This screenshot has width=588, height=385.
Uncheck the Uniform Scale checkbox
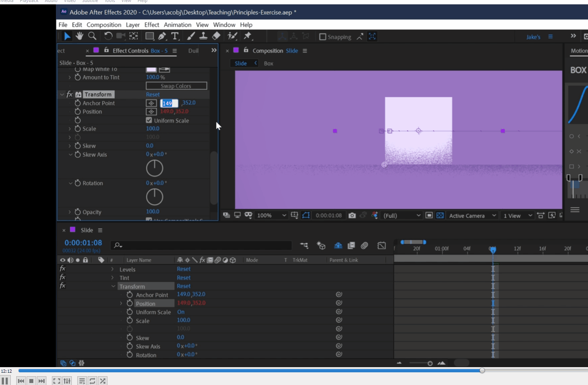click(x=149, y=120)
